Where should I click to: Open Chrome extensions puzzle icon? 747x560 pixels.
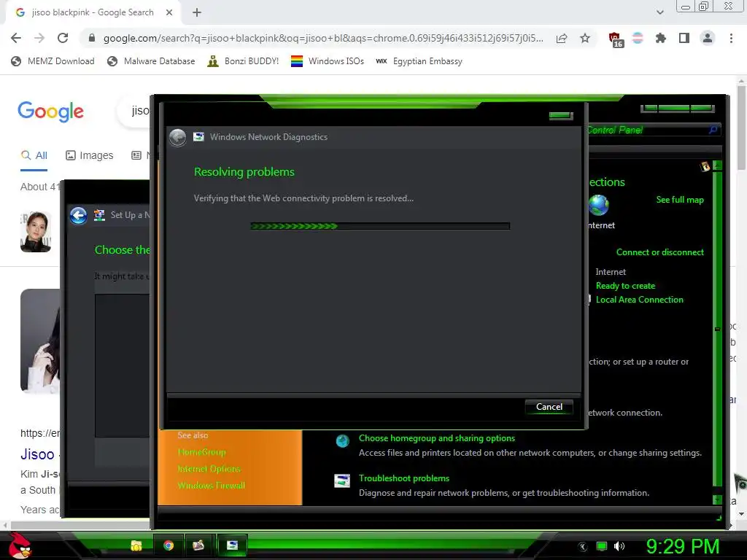coord(661,38)
